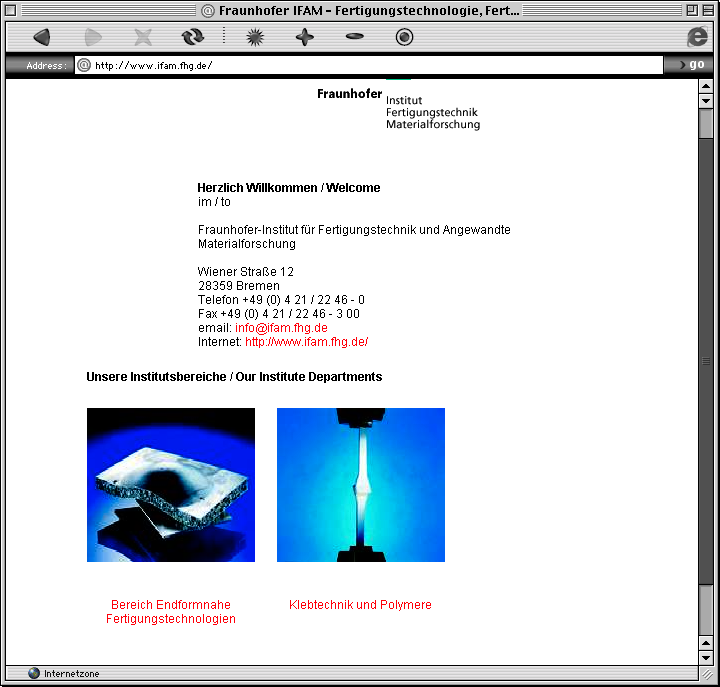Go forward with the Forward arrow

[93, 37]
